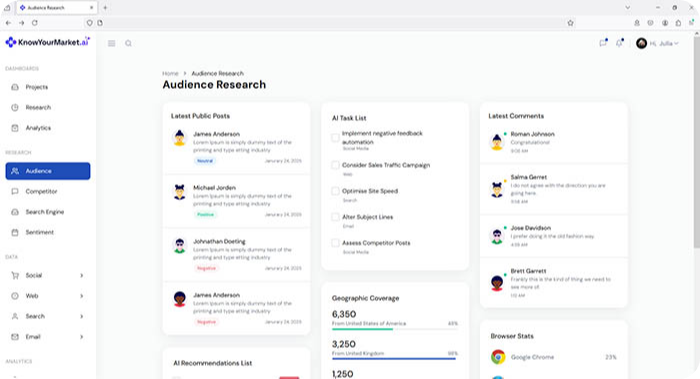Click the KnowYourMarket.ai logo
The height and width of the screenshot is (379, 700).
tap(47, 42)
